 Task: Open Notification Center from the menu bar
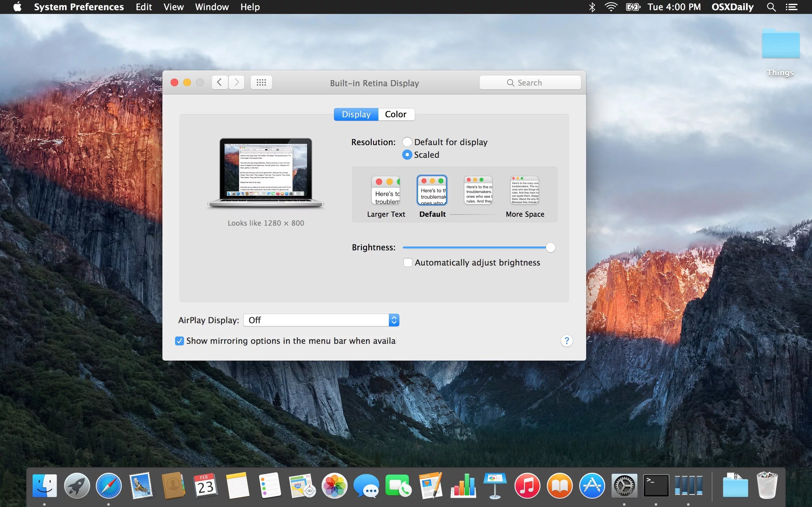coord(792,7)
